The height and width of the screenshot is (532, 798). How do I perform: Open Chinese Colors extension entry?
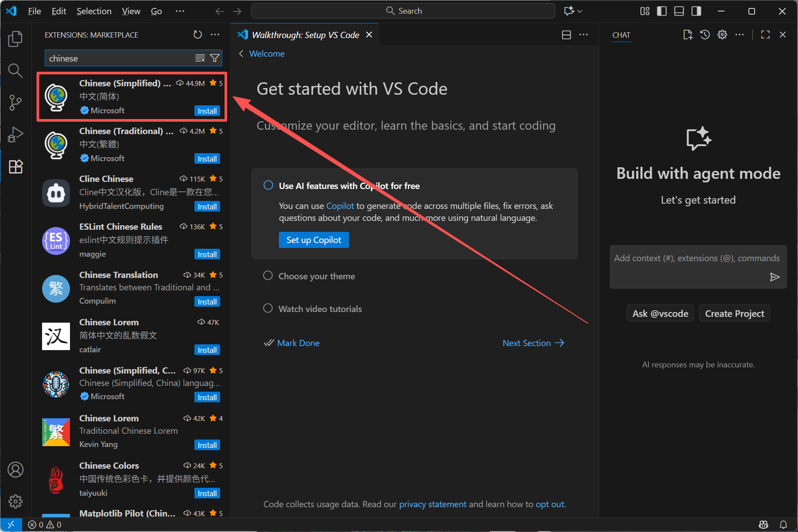132,479
